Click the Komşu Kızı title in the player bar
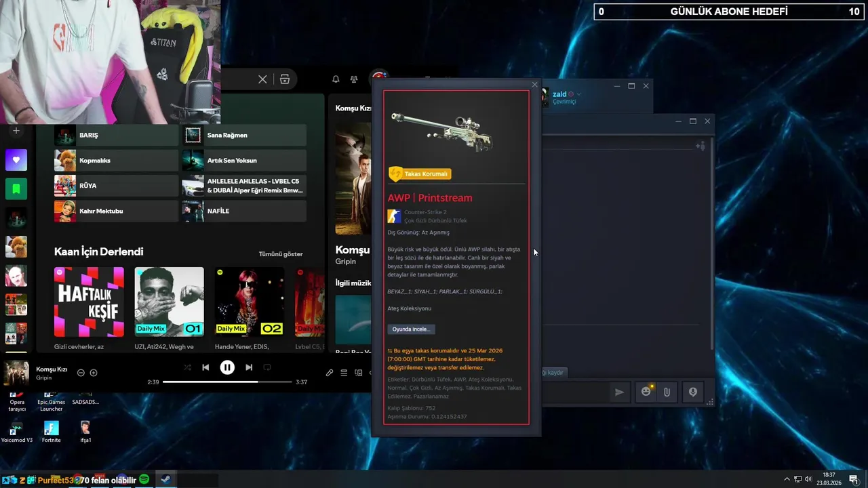 point(52,369)
